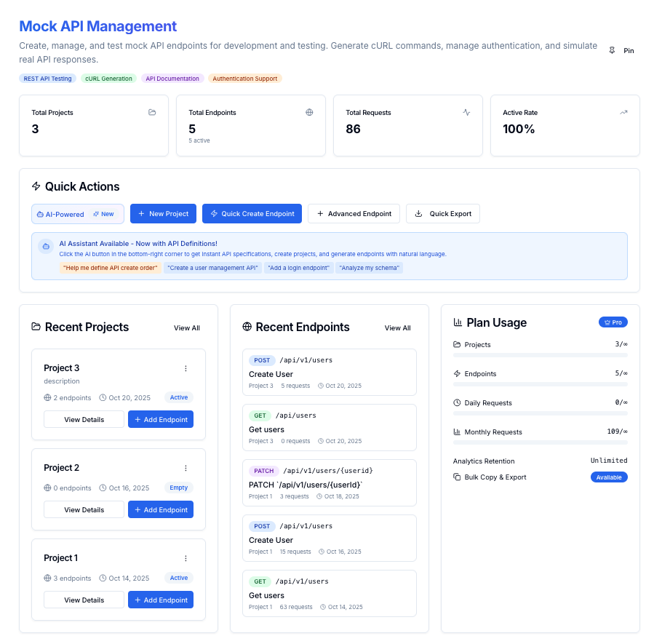The height and width of the screenshot is (644, 662).
Task: Open the PATCH /api/v1/users/{userid} endpoint card
Action: click(329, 482)
